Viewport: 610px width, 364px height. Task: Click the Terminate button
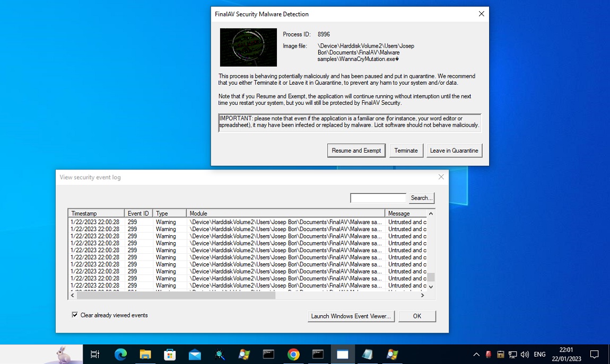pos(406,150)
